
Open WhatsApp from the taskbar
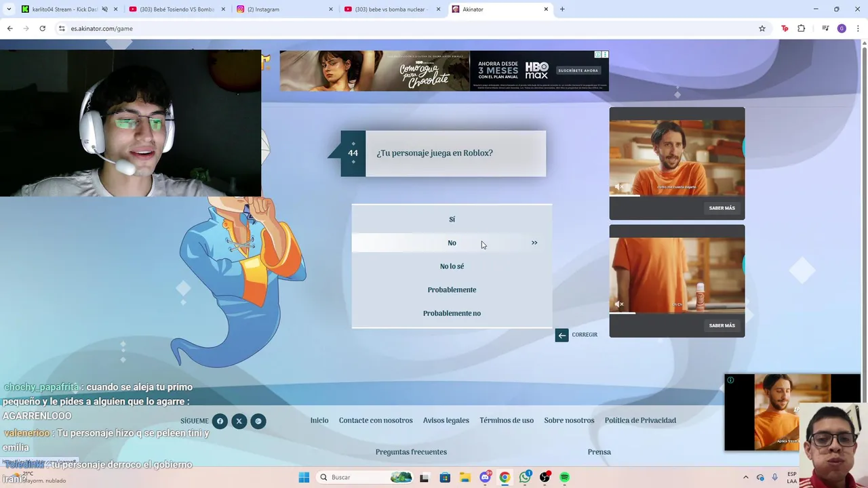(525, 477)
